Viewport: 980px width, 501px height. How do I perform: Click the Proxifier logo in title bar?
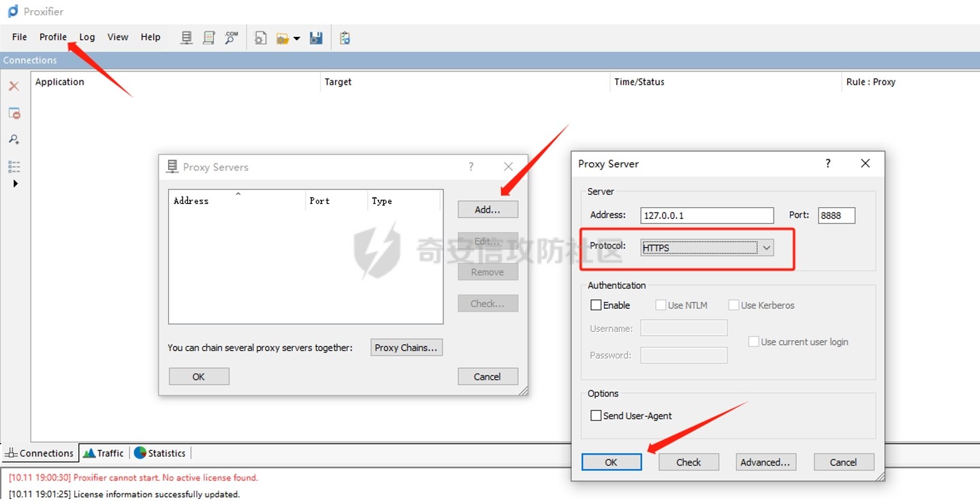point(13,11)
